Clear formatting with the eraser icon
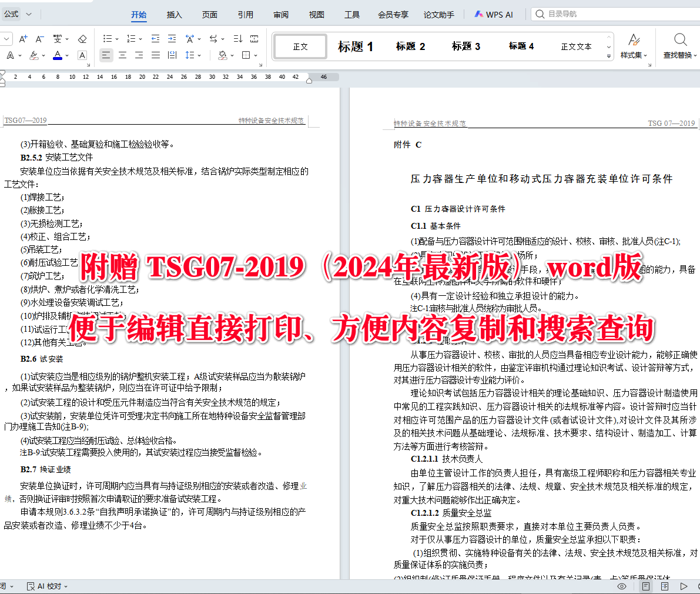 (x=82, y=39)
